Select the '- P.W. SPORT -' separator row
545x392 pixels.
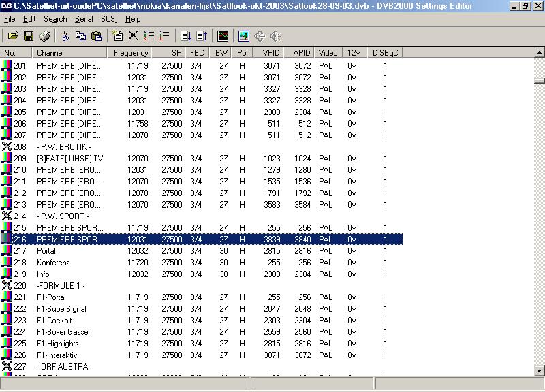tap(202, 216)
